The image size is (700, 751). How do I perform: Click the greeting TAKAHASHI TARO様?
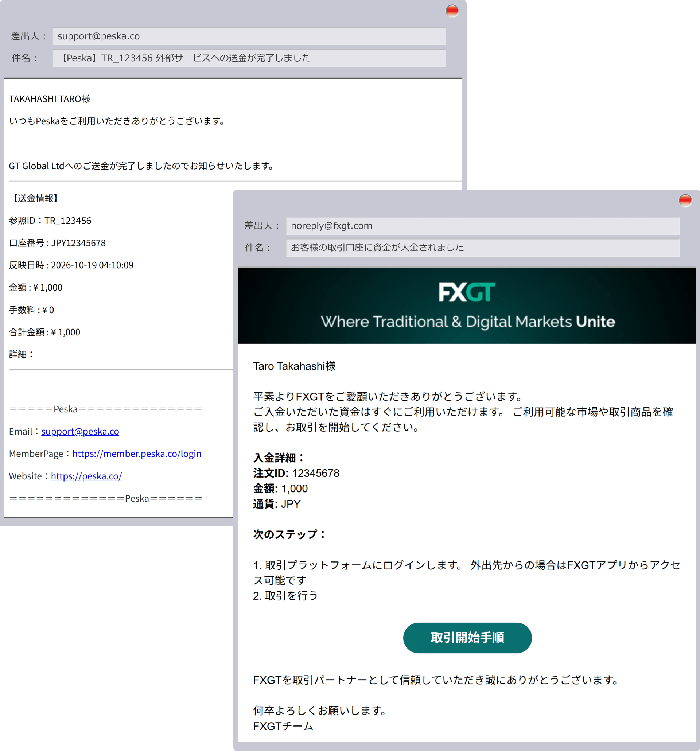(x=50, y=99)
